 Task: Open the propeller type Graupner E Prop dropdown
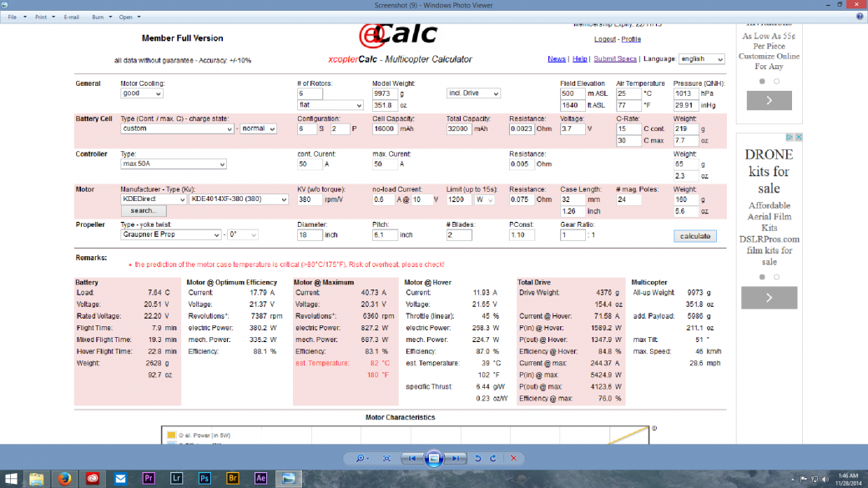click(x=170, y=234)
